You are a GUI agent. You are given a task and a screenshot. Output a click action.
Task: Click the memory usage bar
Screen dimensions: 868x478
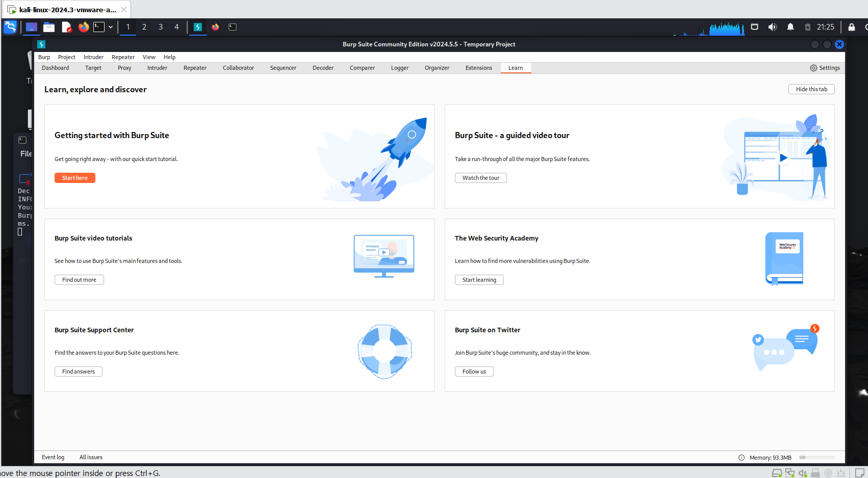pos(816,457)
